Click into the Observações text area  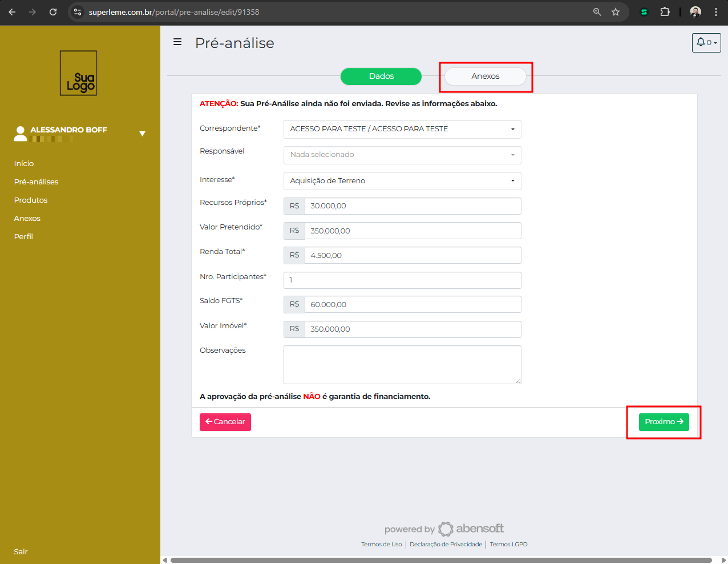[402, 365]
